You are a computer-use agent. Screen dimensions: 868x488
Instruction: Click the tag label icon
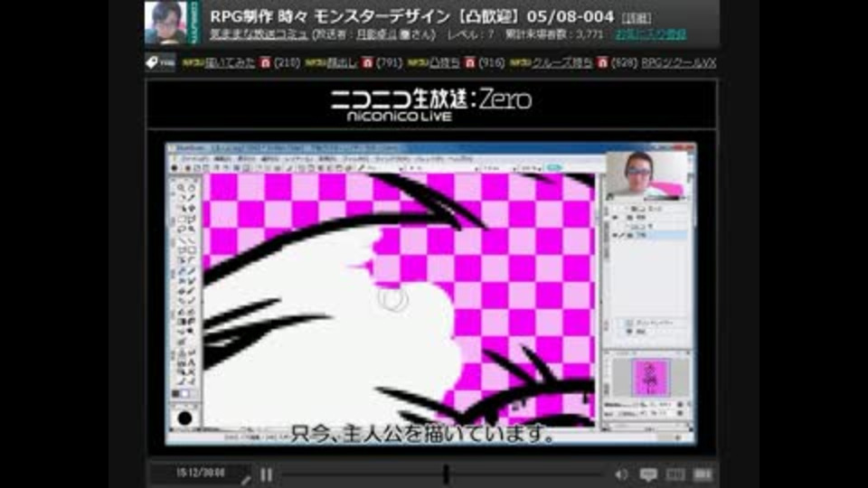[x=160, y=62]
